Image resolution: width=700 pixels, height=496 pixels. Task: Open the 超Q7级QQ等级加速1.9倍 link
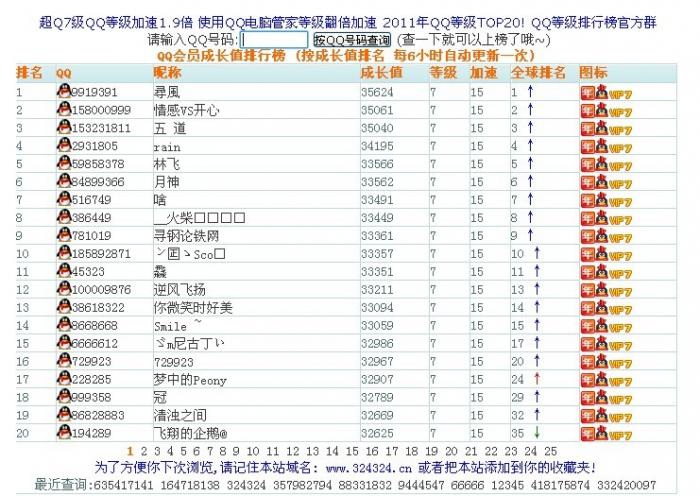click(117, 23)
